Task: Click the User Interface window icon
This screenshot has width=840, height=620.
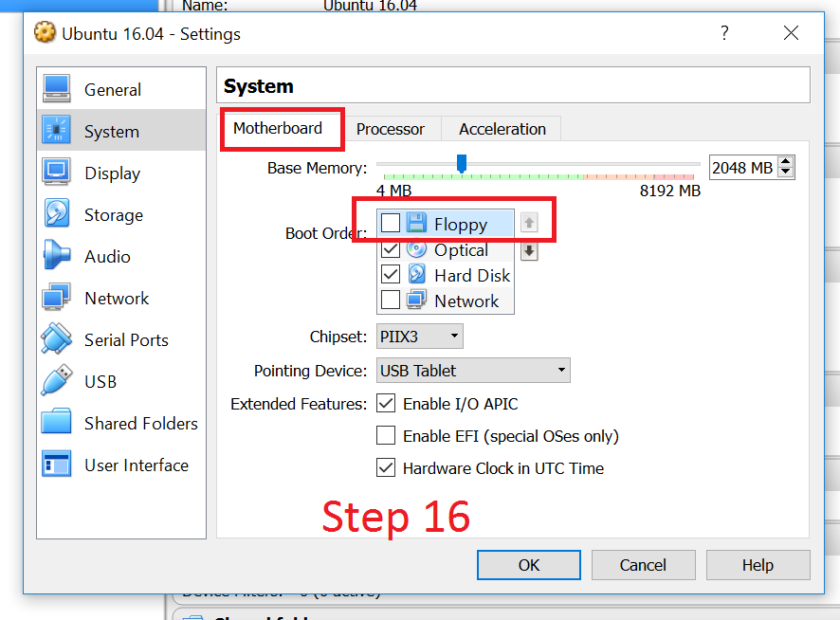Action: coord(56,464)
